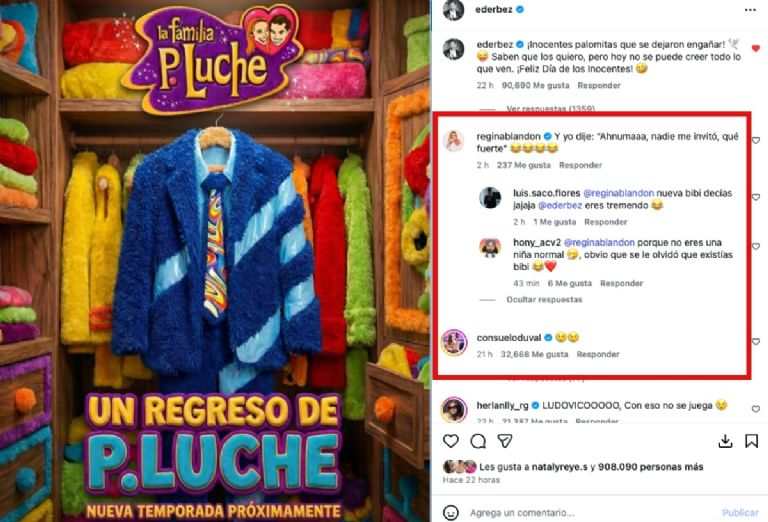768x522 pixels.
Task: Open the three-dot more options menu
Action: tap(750, 10)
